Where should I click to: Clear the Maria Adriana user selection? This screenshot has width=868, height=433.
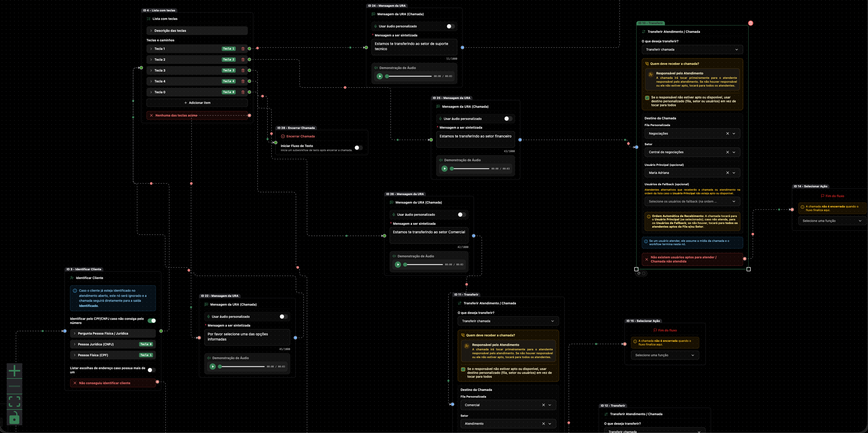pos(728,173)
